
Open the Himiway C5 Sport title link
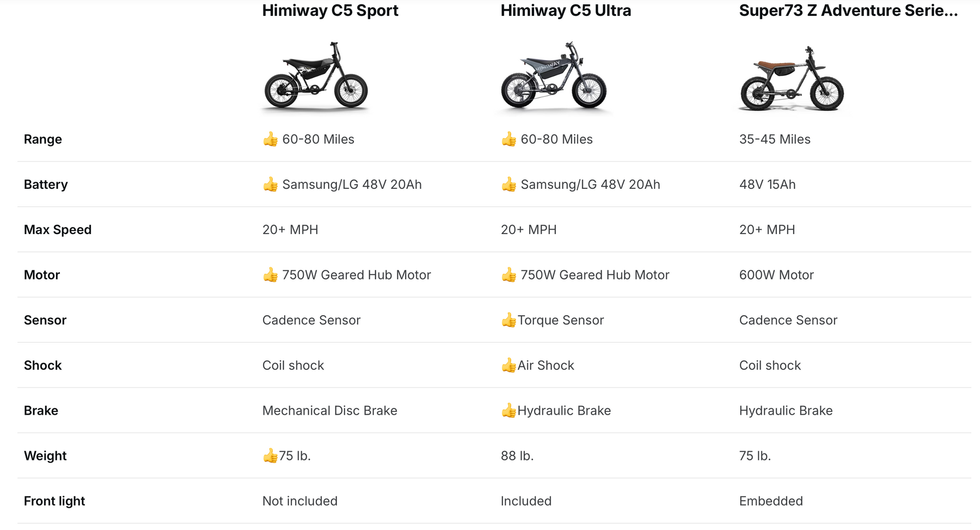pos(330,11)
